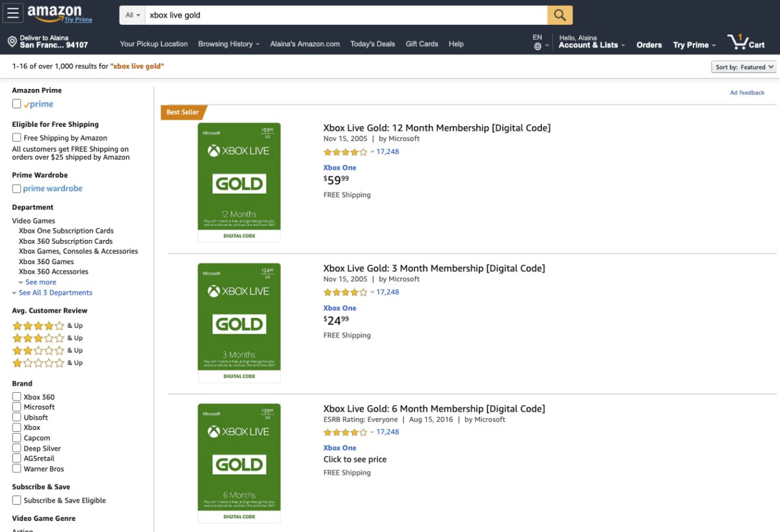Open Xbox Live Gold 12 Month Membership title

437,127
